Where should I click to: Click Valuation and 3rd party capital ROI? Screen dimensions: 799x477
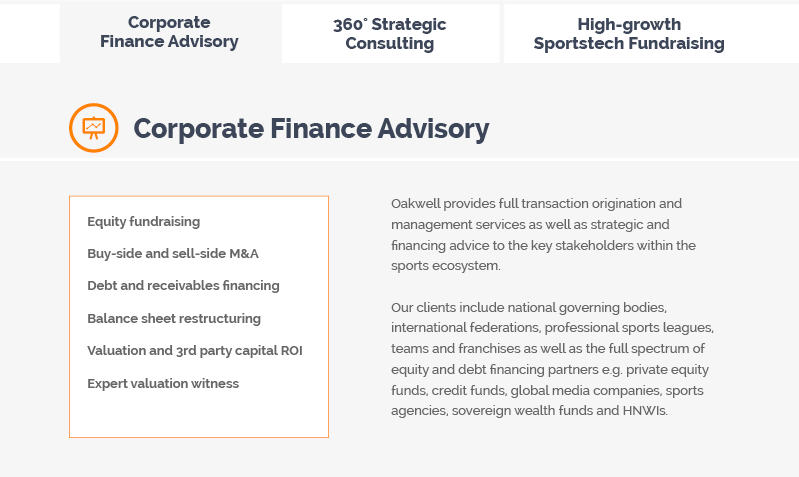tap(195, 351)
